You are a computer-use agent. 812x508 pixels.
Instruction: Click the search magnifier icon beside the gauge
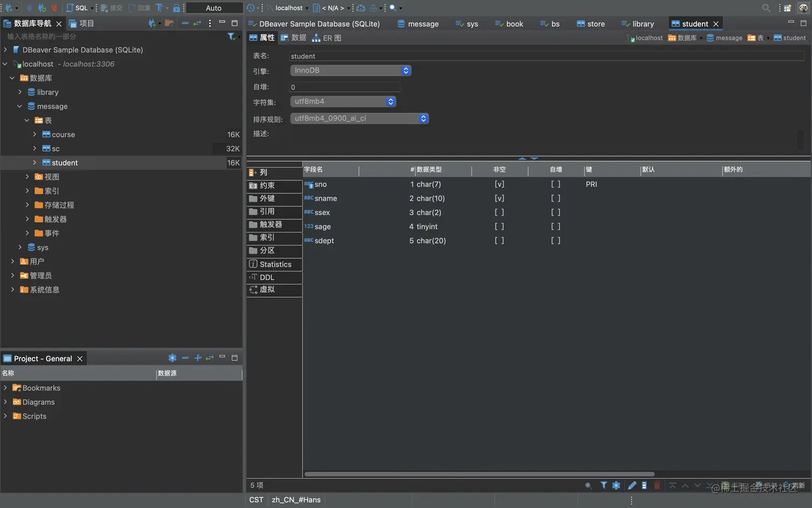pyautogui.click(x=393, y=8)
